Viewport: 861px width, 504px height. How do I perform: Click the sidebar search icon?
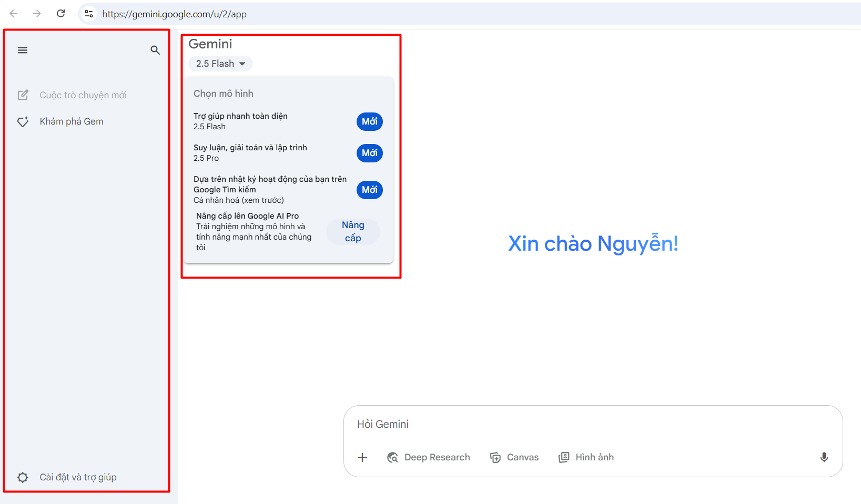(155, 50)
